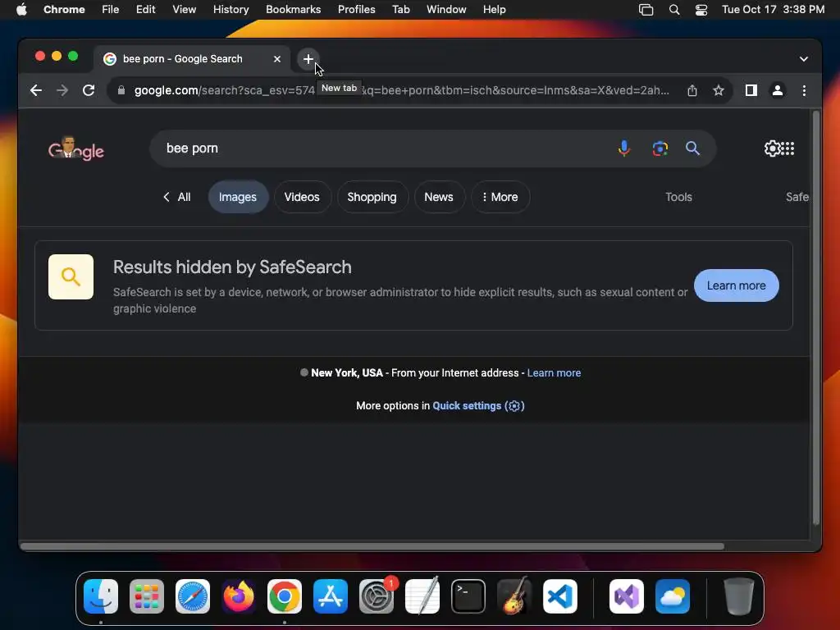The height and width of the screenshot is (630, 840).
Task: Click the Google Doodle logo
Action: [x=76, y=149]
